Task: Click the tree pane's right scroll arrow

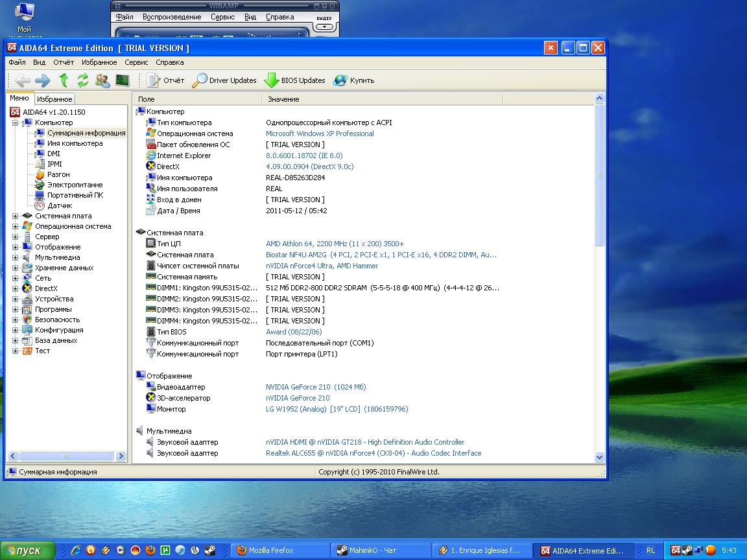Action: click(x=121, y=456)
